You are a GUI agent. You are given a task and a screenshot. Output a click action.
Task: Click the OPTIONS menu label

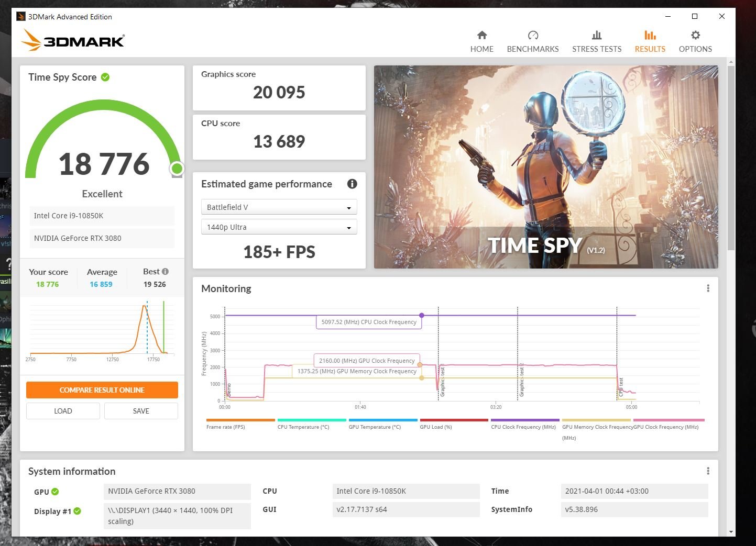tap(695, 49)
